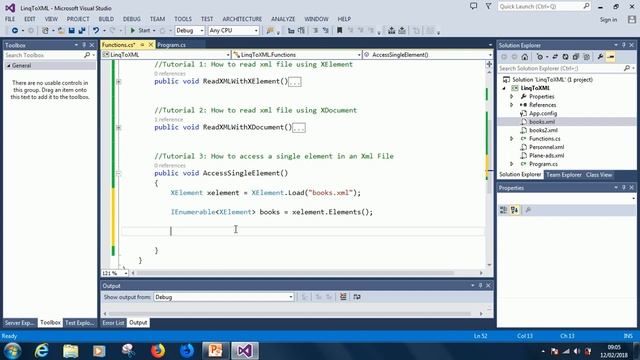Switch to the Class View tab
Screen dimensions: 640x360
[x=599, y=175]
